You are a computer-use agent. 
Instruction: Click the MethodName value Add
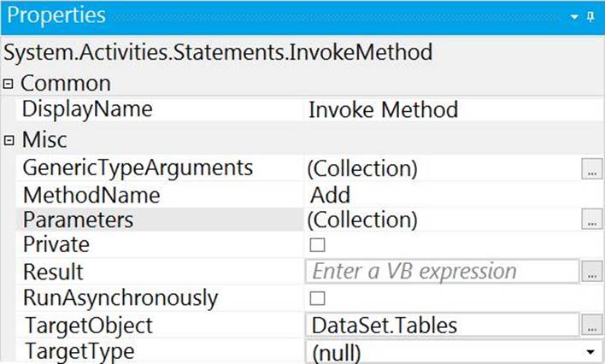(x=331, y=195)
